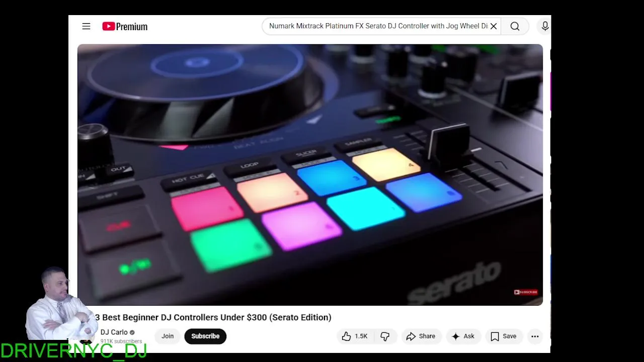Like the video with 1.5K likes
Image resolution: width=644 pixels, height=362 pixels.
(x=355, y=336)
